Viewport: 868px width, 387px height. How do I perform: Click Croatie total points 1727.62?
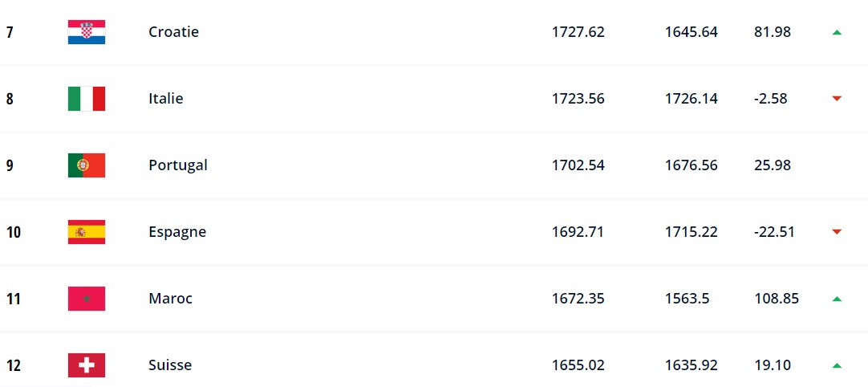[x=578, y=32]
